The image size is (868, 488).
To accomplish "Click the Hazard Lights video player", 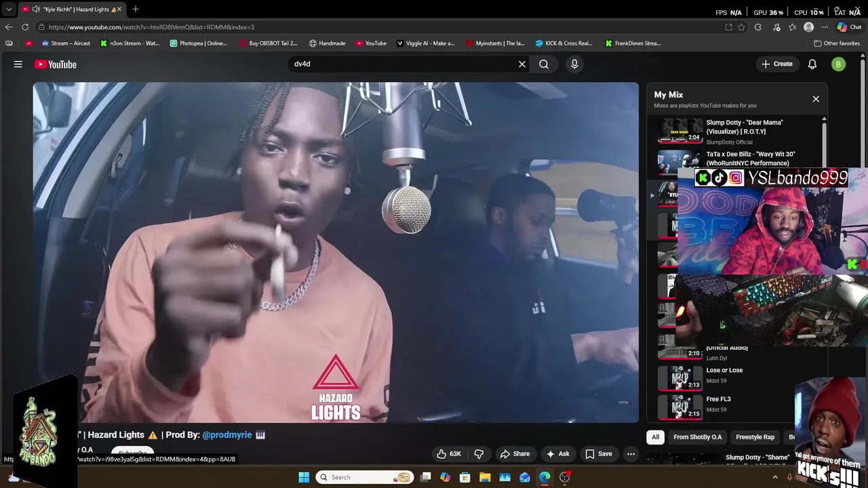I will click(x=336, y=252).
